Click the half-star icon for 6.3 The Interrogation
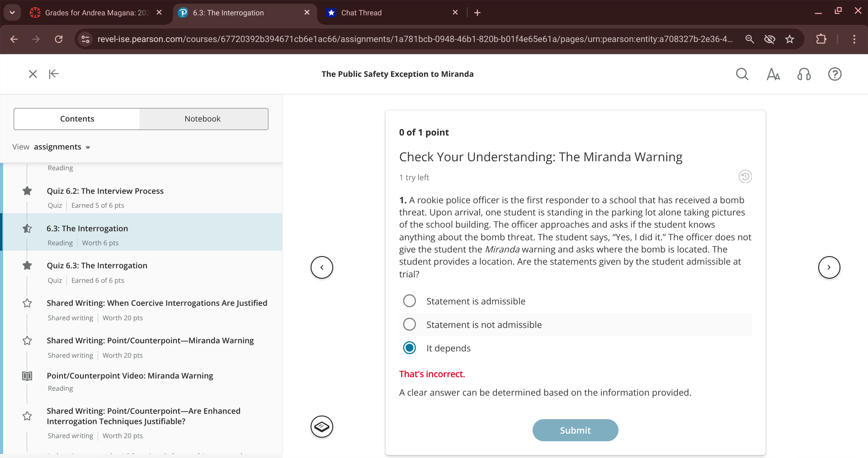Screen dimensions: 868x458 [27, 229]
